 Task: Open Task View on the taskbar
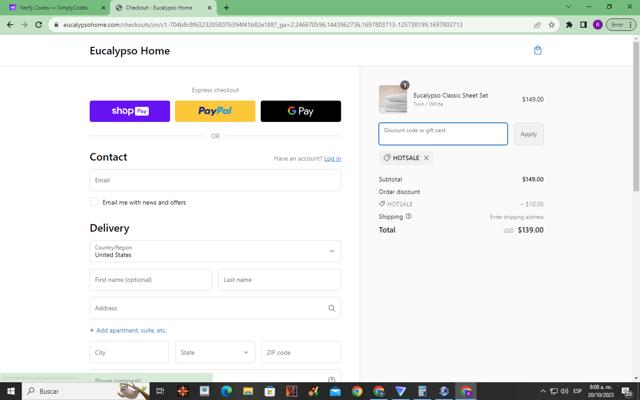pyautogui.click(x=160, y=391)
